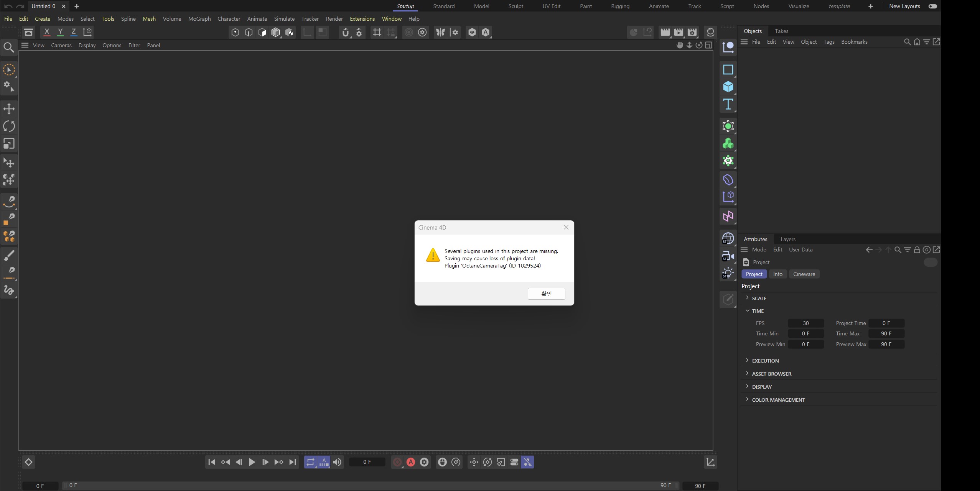The image size is (980, 491).
Task: Add a new layout with plus icon
Action: coord(870,6)
